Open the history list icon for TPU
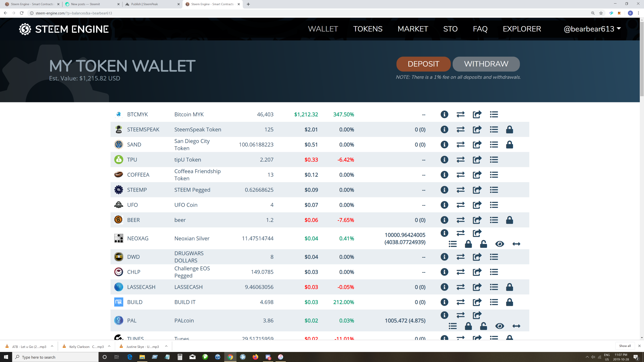Image resolution: width=644 pixels, height=362 pixels. click(x=494, y=160)
